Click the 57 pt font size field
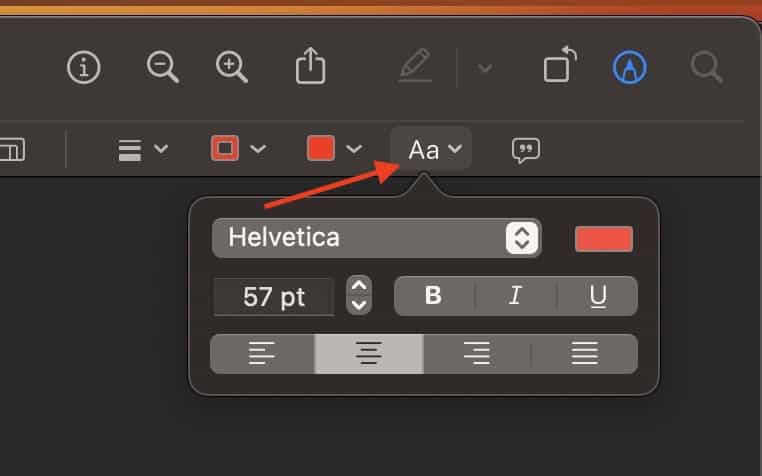Viewport: 762px width, 476px height. point(274,297)
